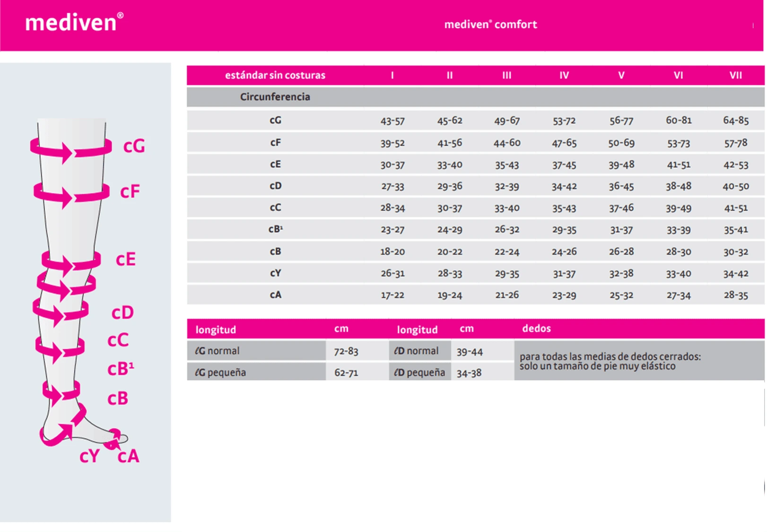Click the cE row label in the table
This screenshot has width=767, height=532.
click(276, 164)
